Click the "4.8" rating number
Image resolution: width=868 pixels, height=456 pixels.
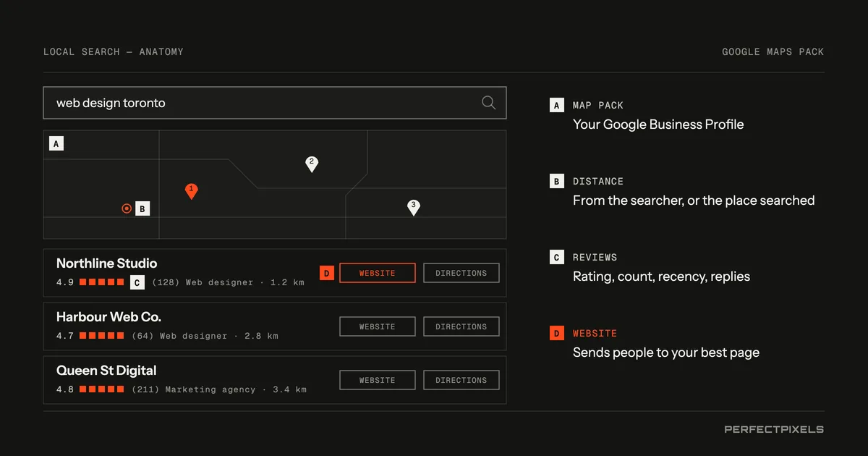65,389
